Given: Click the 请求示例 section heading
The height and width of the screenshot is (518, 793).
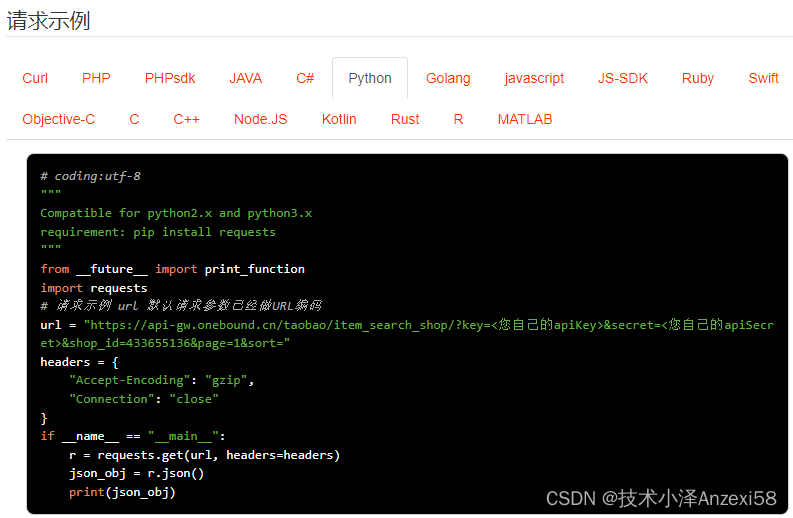Looking at the screenshot, I should pos(49,21).
